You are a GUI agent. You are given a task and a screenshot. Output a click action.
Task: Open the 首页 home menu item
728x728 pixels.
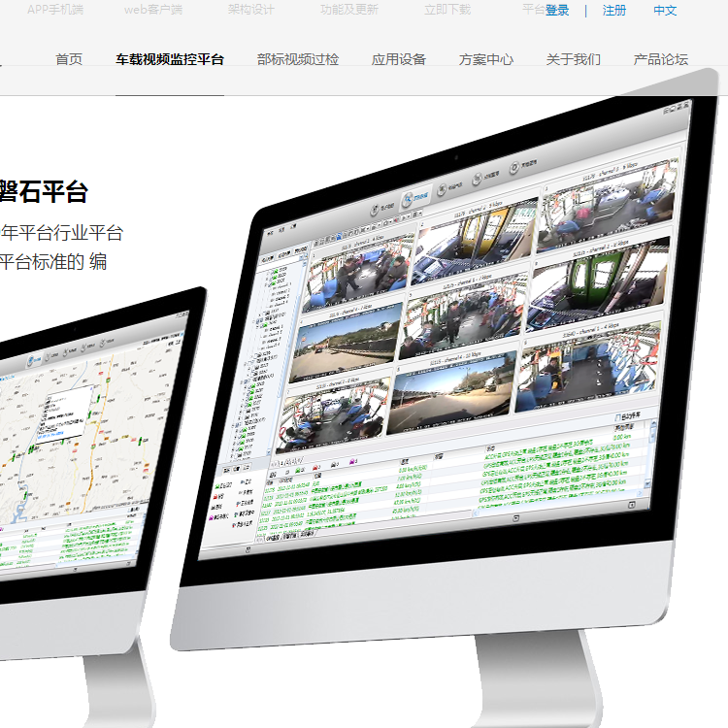(69, 59)
